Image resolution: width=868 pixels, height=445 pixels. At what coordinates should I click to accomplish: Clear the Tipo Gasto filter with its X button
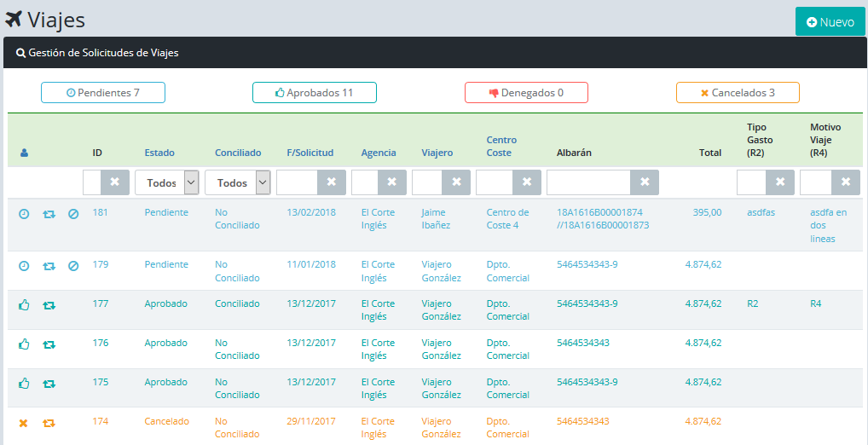tap(780, 182)
